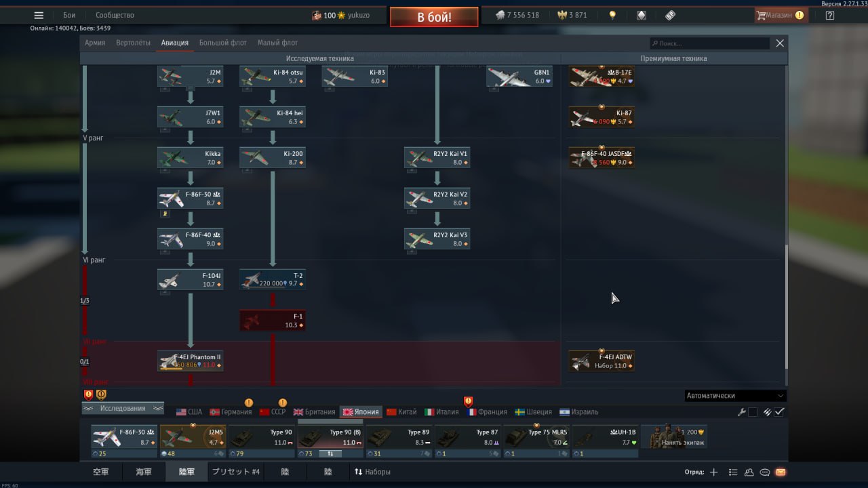The image size is (868, 488).
Task: Expand group under F-86F-30 tree card
Action: pos(165,213)
